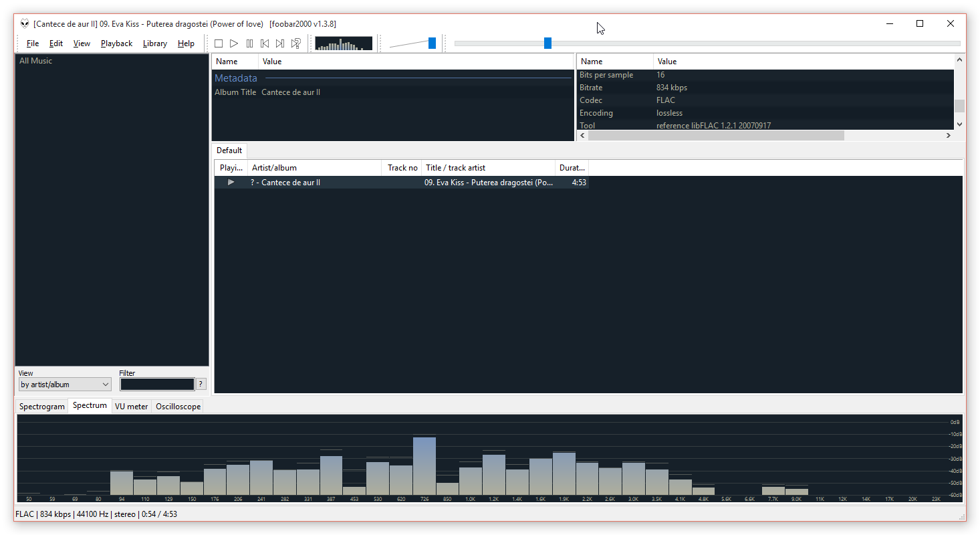Viewport: 980px width, 535px height.
Task: Click the Value header in the Metadata panel
Action: (x=416, y=62)
